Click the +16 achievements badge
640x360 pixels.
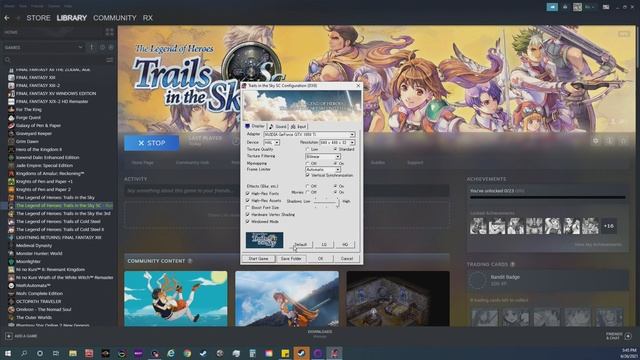(609, 226)
